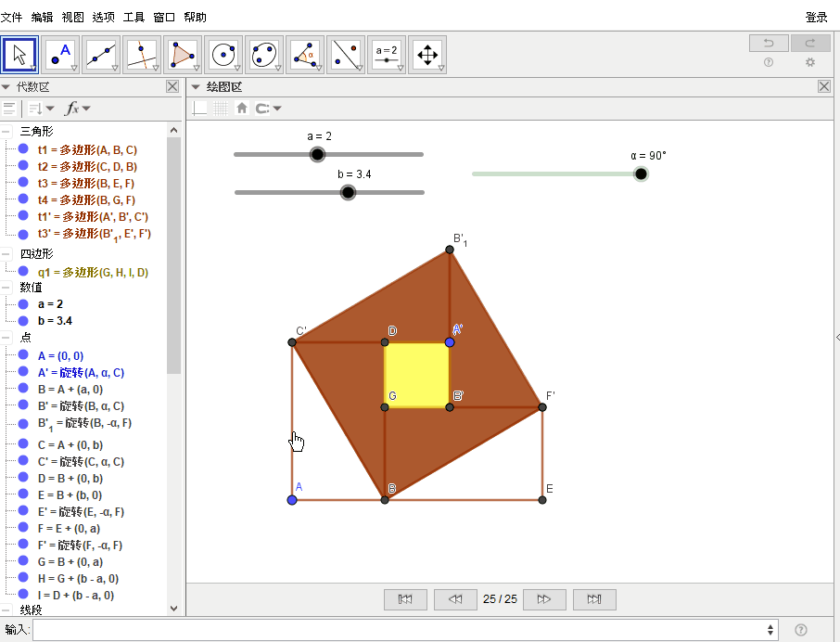Select point B'₁ in the drawing
Screen dimensions: 840x642
[450, 250]
